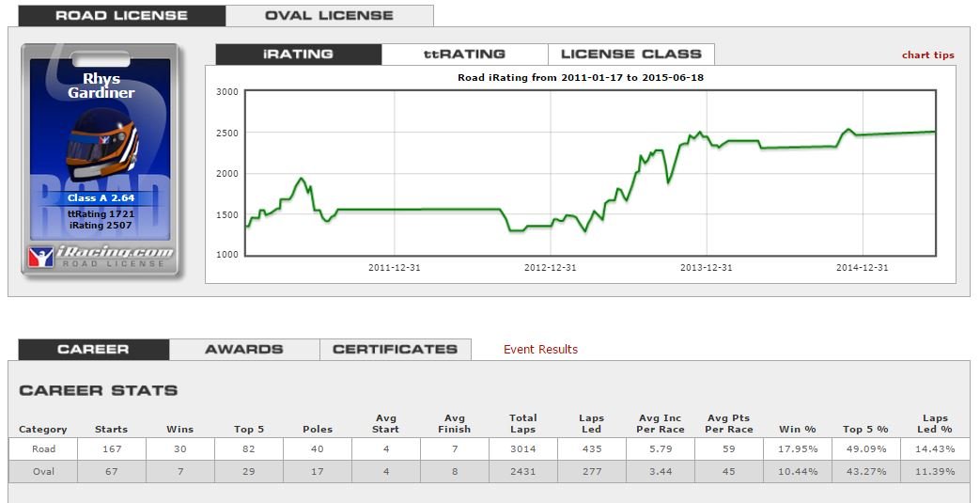Viewport: 980px width, 503px height.
Task: Click the 2014-12-31 axis label
Action: (863, 268)
